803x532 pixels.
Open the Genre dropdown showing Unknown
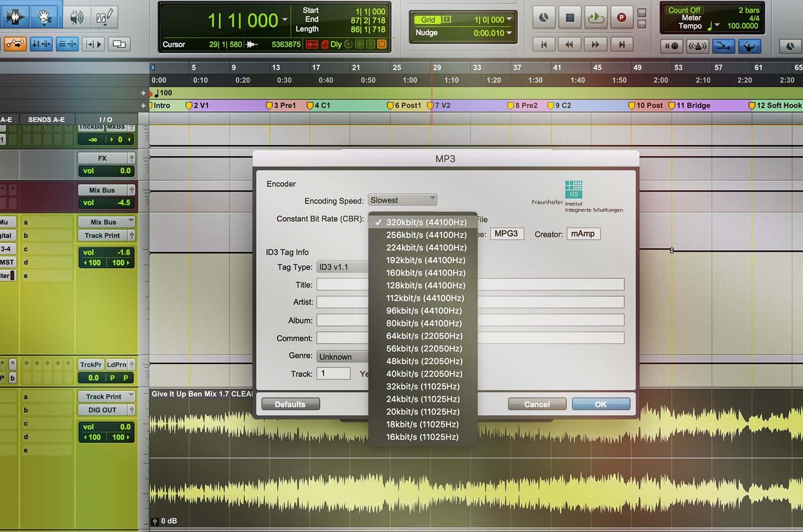pos(343,356)
